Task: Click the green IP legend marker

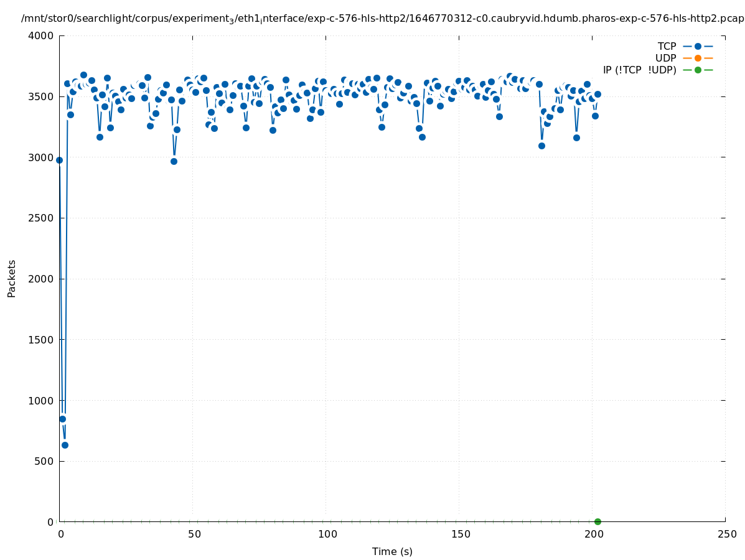Action: click(x=698, y=70)
